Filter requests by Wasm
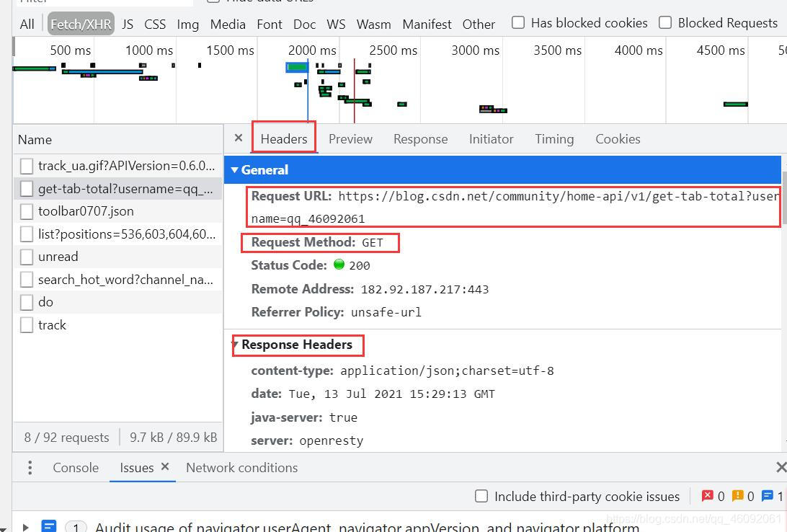The image size is (787, 532). tap(374, 24)
